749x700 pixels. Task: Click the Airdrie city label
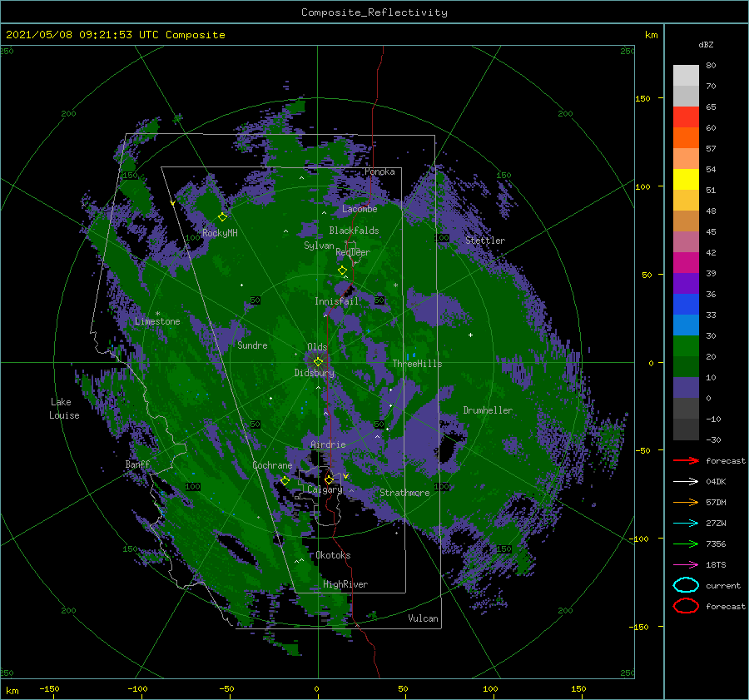tap(328, 444)
